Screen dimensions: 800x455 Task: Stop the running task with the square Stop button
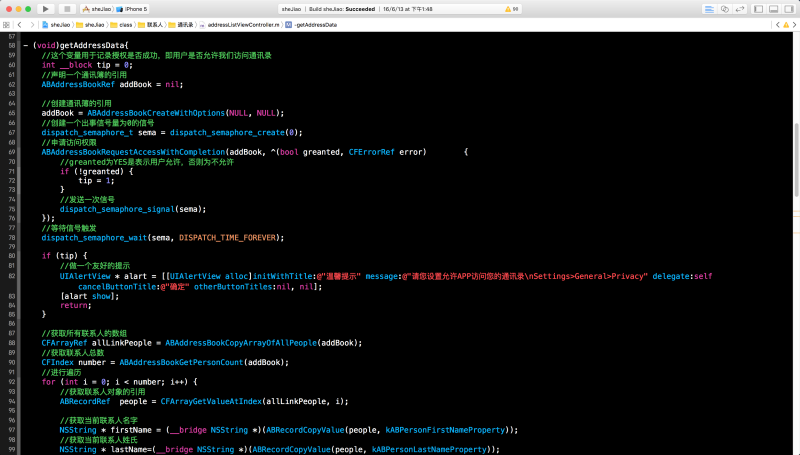(x=67, y=9)
